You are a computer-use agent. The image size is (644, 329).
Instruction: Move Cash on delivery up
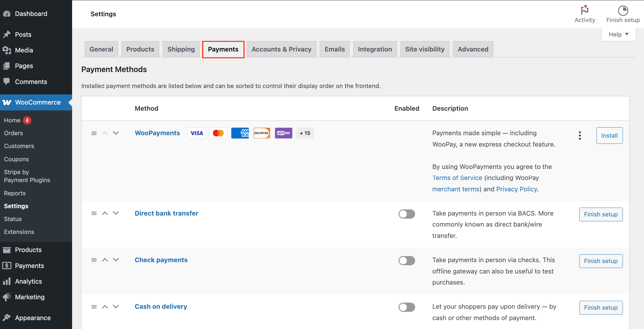tap(105, 307)
